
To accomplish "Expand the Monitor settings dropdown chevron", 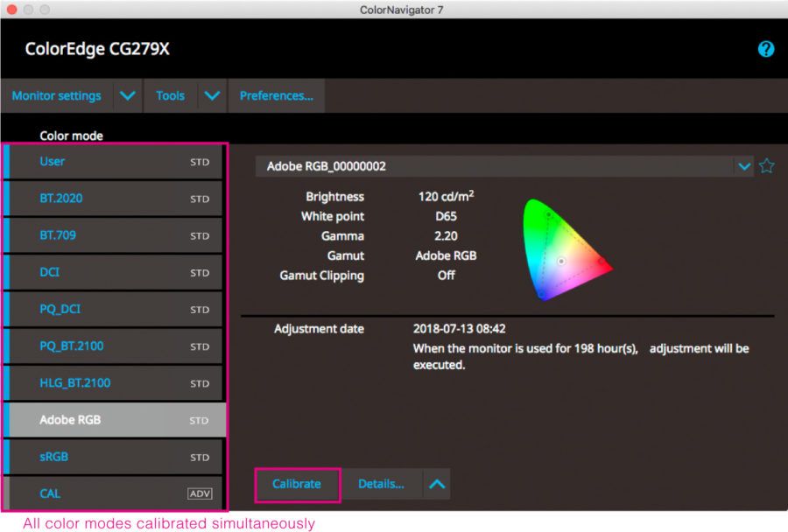I will point(128,95).
